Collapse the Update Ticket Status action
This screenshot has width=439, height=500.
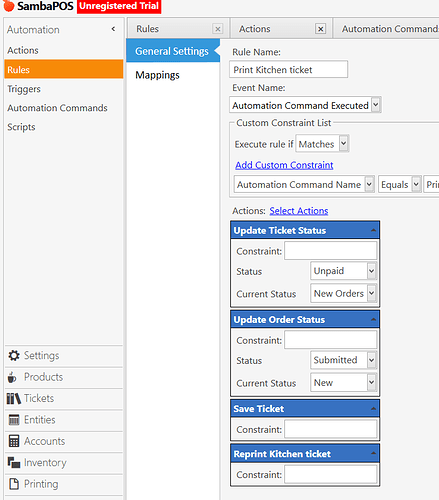373,230
